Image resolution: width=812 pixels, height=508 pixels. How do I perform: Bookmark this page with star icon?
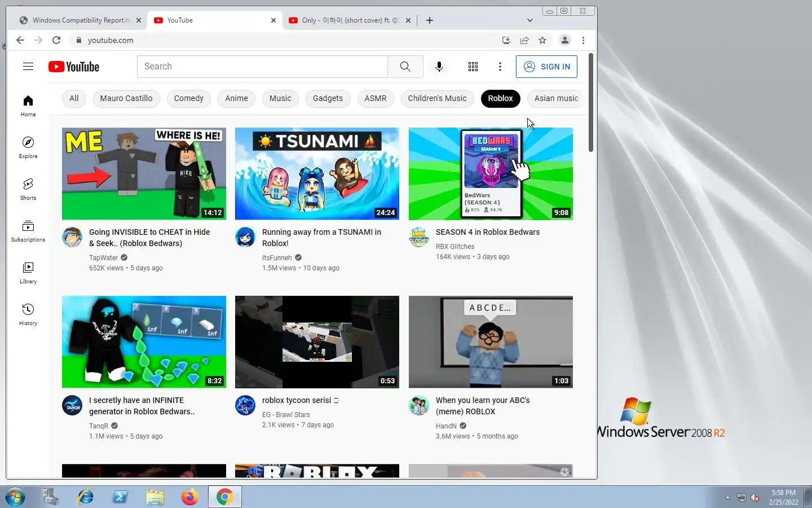point(542,40)
